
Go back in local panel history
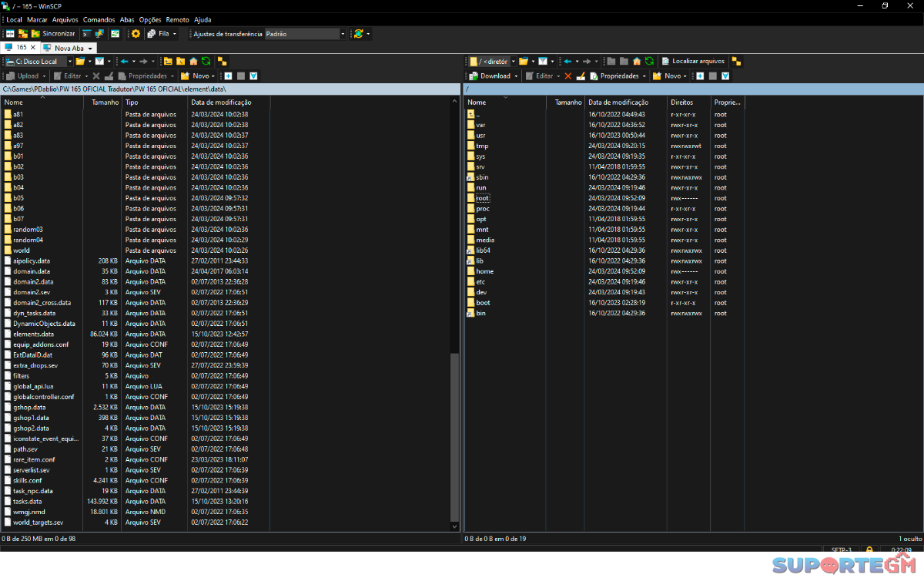(124, 62)
